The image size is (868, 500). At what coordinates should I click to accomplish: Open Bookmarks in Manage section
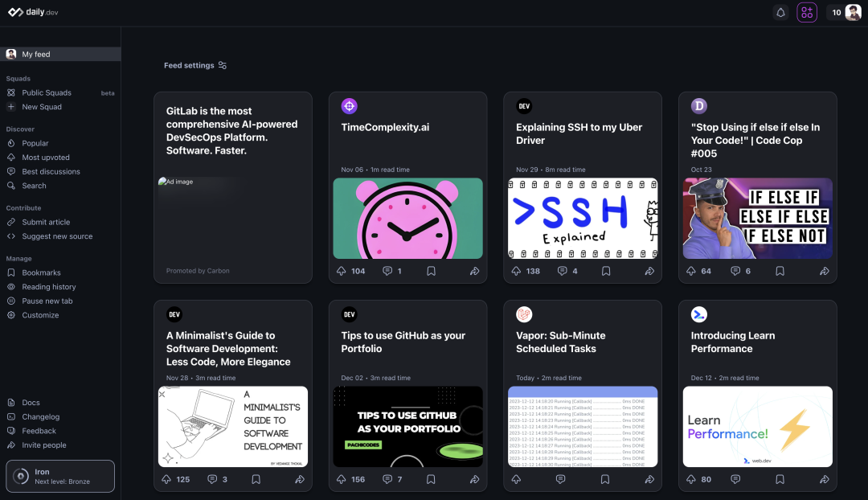pyautogui.click(x=60, y=273)
